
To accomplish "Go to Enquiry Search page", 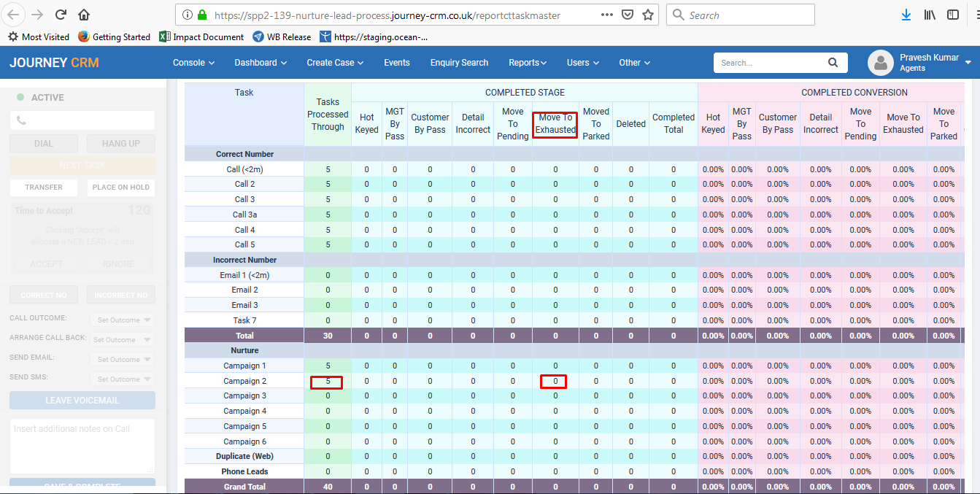I will click(459, 63).
